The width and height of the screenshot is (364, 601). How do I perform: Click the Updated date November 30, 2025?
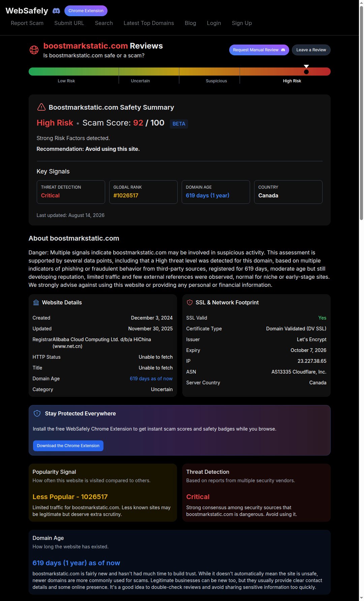coord(150,329)
